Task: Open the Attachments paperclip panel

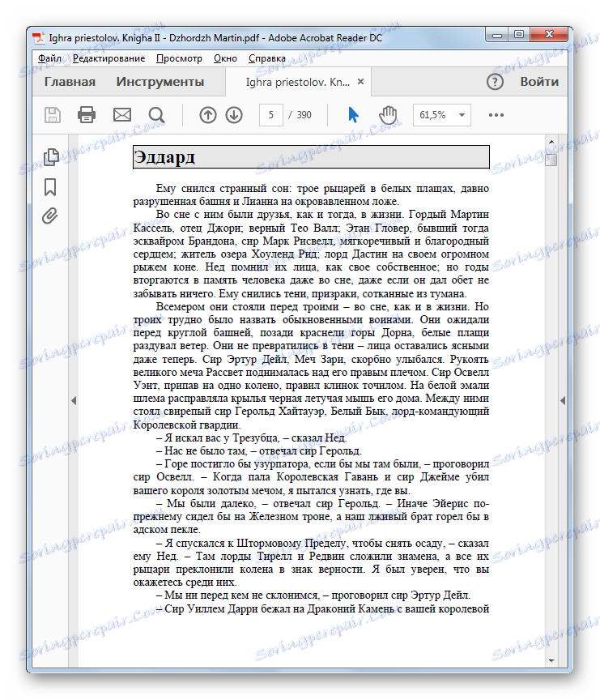Action: click(x=50, y=216)
